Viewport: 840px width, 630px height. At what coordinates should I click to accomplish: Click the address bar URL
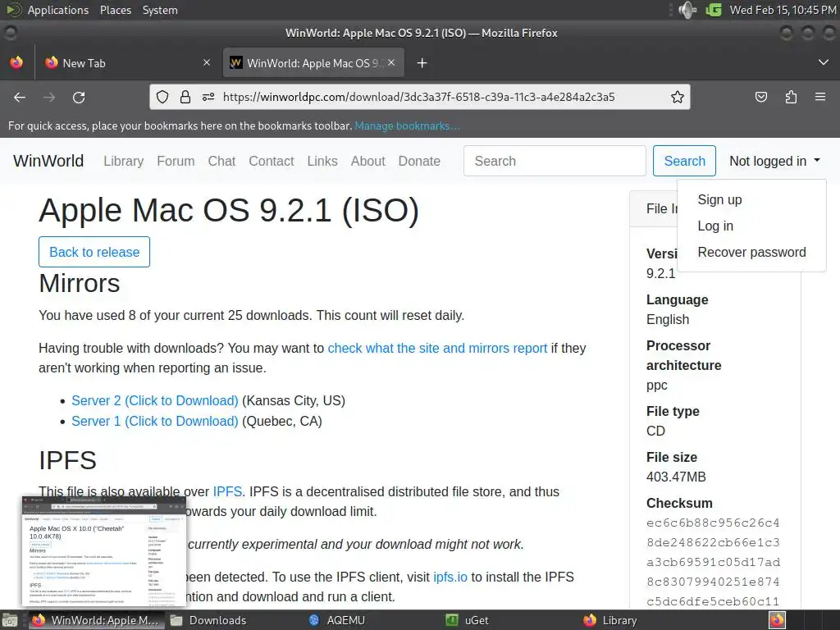[419, 97]
